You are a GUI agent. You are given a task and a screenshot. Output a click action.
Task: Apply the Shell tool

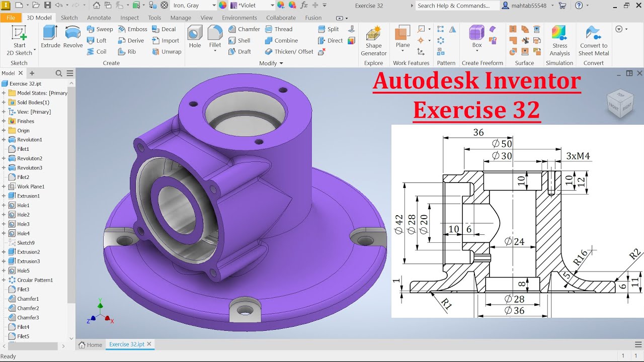pyautogui.click(x=239, y=40)
